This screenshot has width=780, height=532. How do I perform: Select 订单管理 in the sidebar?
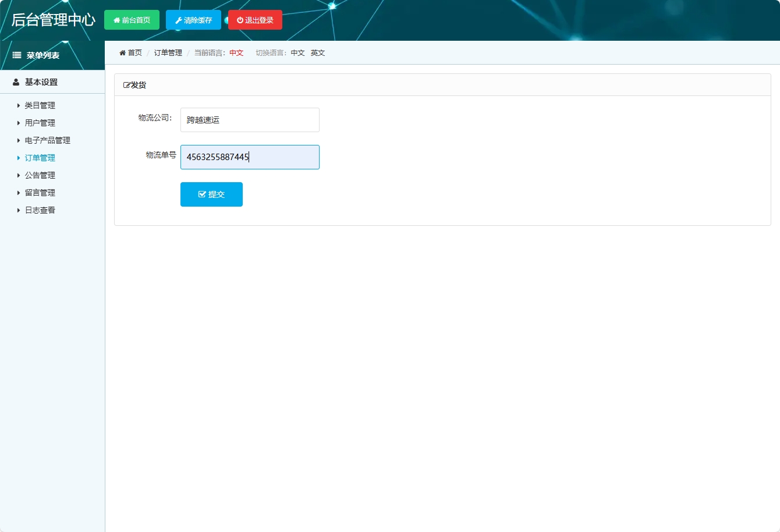point(40,158)
